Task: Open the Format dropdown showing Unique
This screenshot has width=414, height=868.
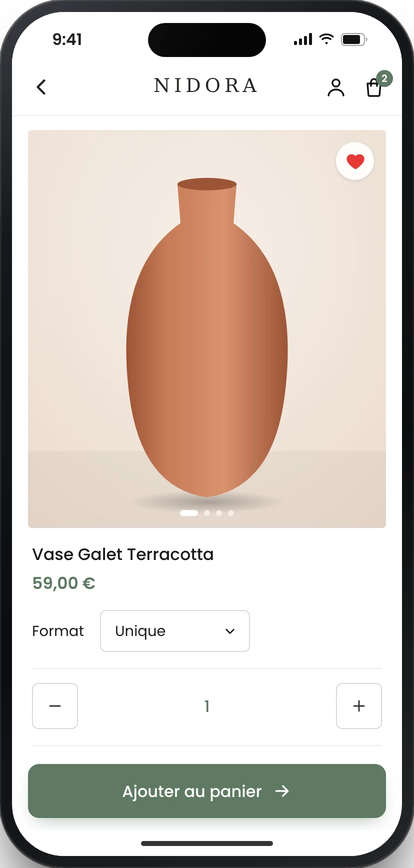Action: coord(175,631)
